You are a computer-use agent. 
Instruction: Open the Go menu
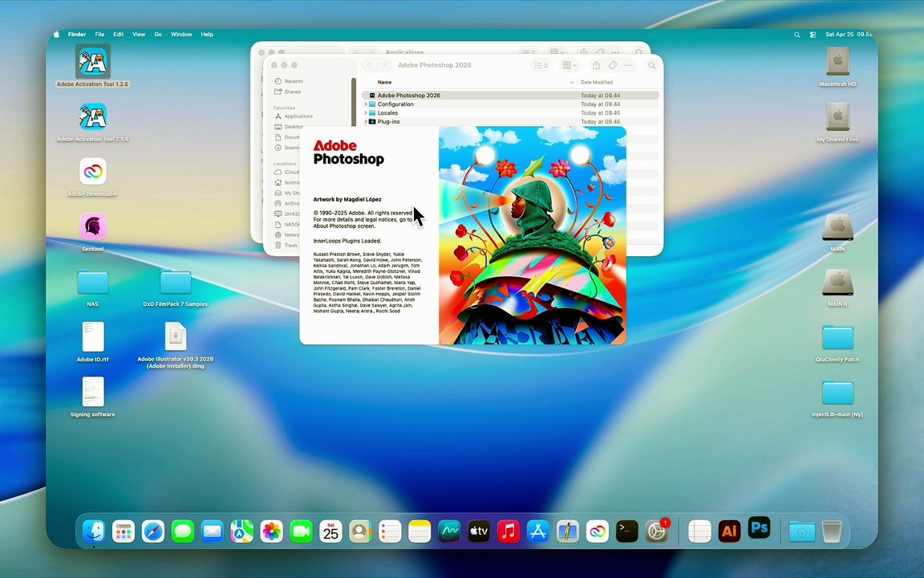158,35
